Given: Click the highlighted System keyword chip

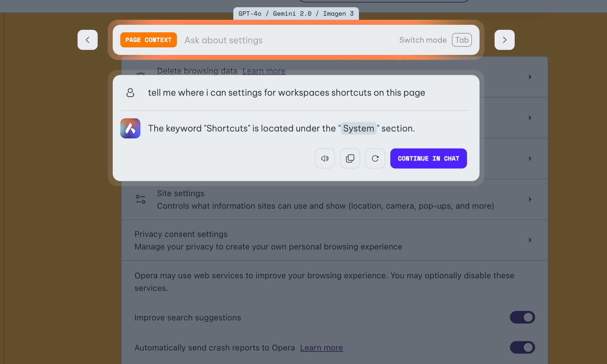Looking at the screenshot, I should coord(358,128).
